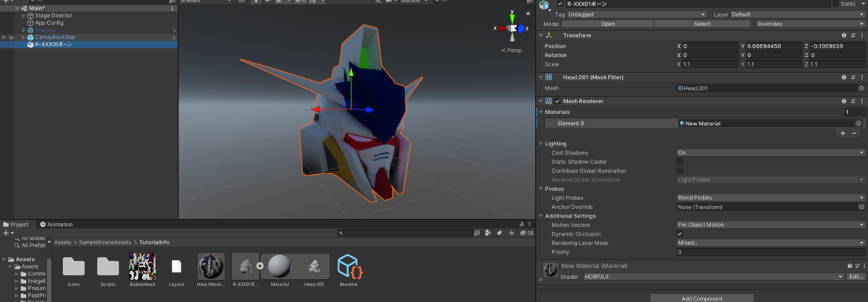The height and width of the screenshot is (302, 868).
Task: Click SampleSceneAssets in breadcrumb path
Action: pyautogui.click(x=104, y=243)
